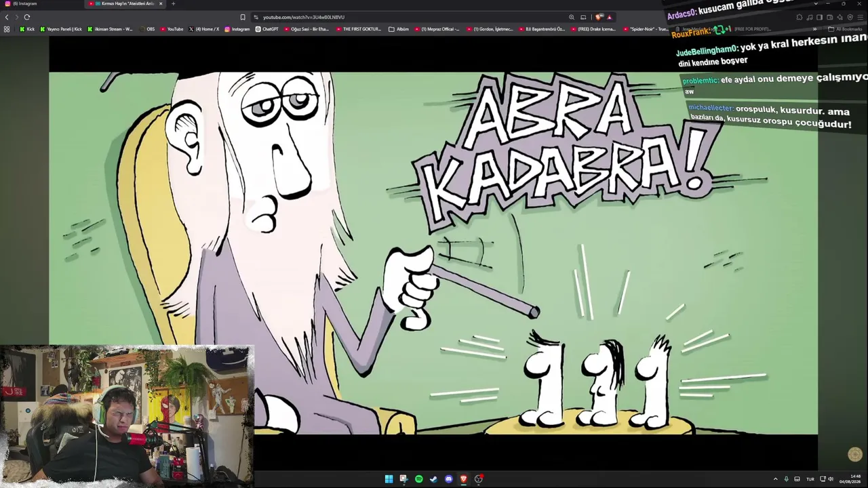Expand the All Bookmarks folder
The height and width of the screenshot is (488, 868).
point(845,29)
